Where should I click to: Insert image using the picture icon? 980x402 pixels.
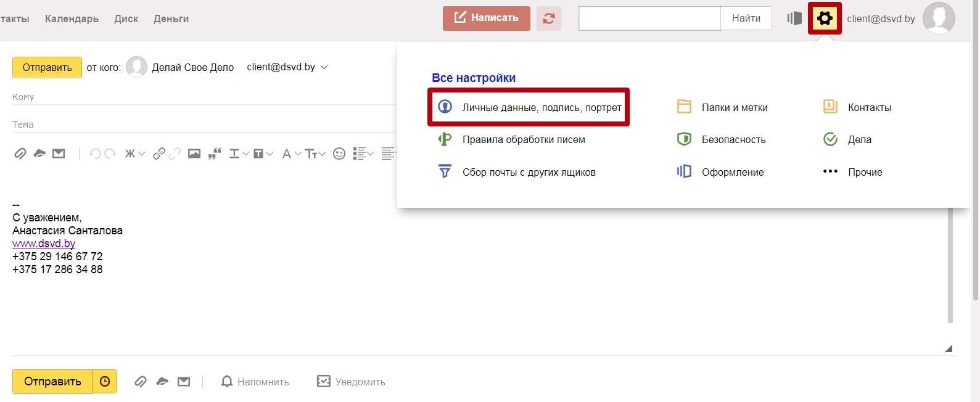[x=194, y=154]
